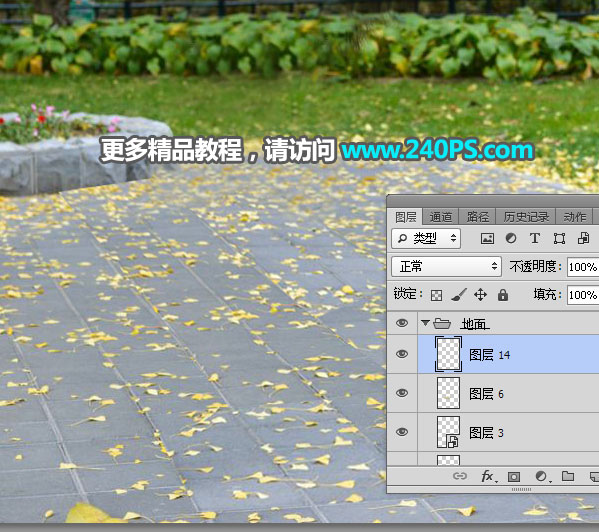Click the 地面 group folder icon
Image resolution: width=599 pixels, height=532 pixels.
tap(442, 324)
